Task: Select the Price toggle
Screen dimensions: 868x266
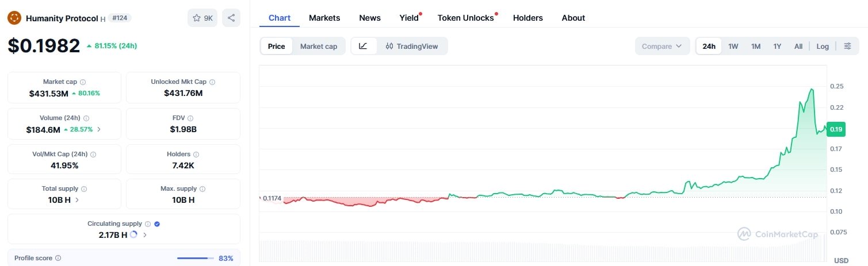Action: (276, 46)
